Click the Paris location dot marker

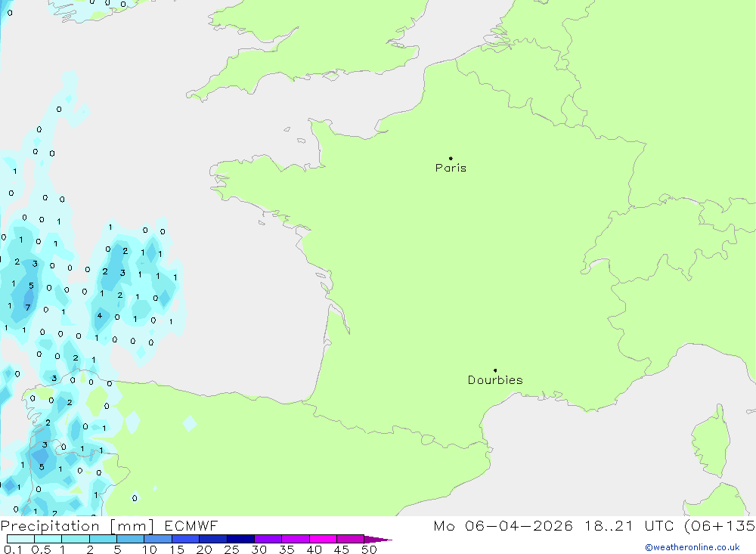pos(451,158)
